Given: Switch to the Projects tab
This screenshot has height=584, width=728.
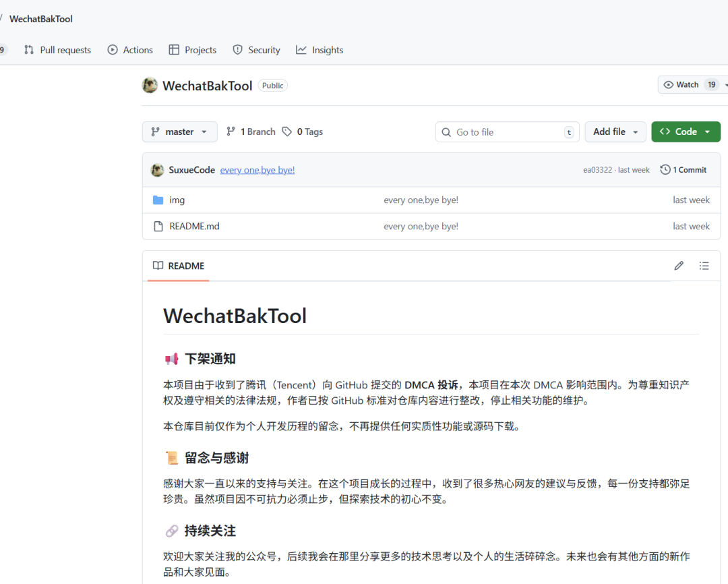Looking at the screenshot, I should pyautogui.click(x=193, y=50).
